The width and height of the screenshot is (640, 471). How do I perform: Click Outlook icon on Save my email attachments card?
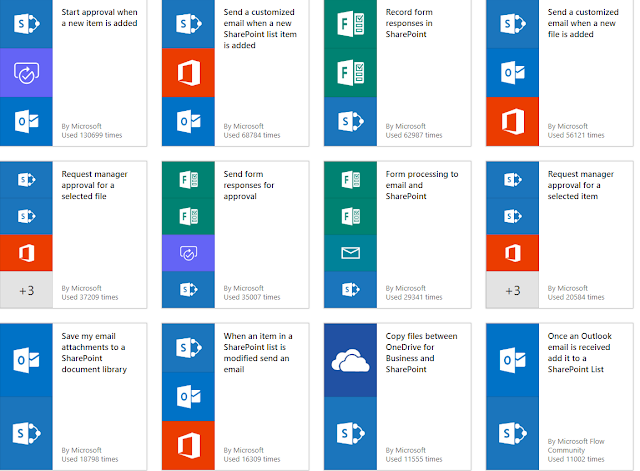click(26, 360)
